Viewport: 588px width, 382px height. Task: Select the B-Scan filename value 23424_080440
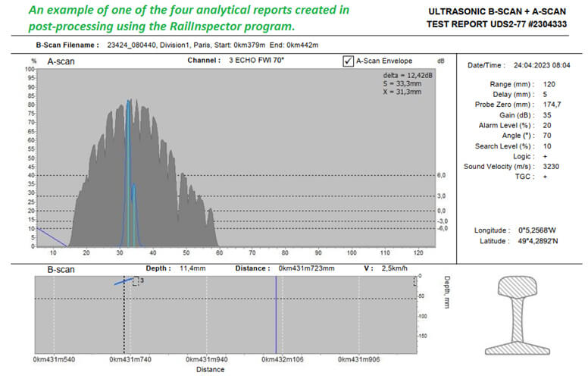point(131,45)
